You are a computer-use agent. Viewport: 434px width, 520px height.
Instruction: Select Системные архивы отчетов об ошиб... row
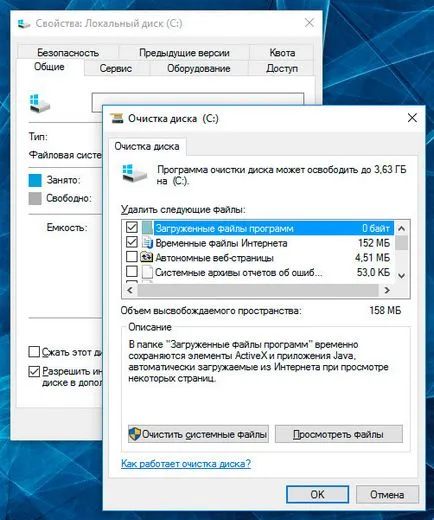point(258,273)
